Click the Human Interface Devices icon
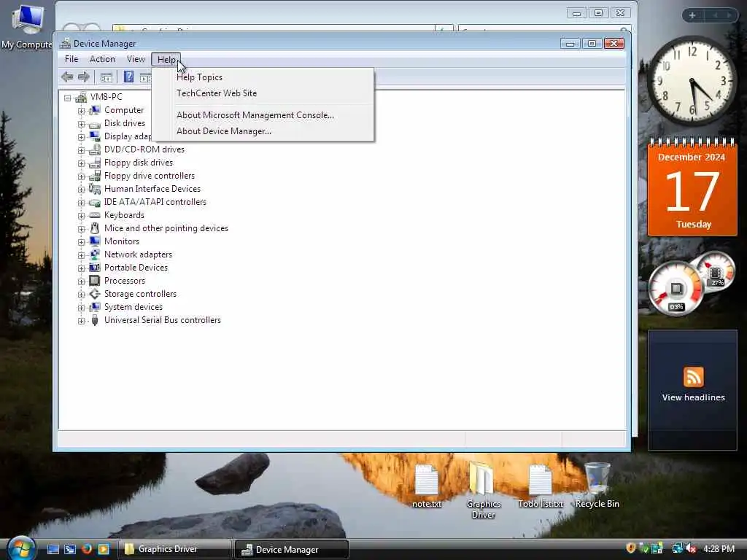Image resolution: width=747 pixels, height=560 pixels. point(95,189)
